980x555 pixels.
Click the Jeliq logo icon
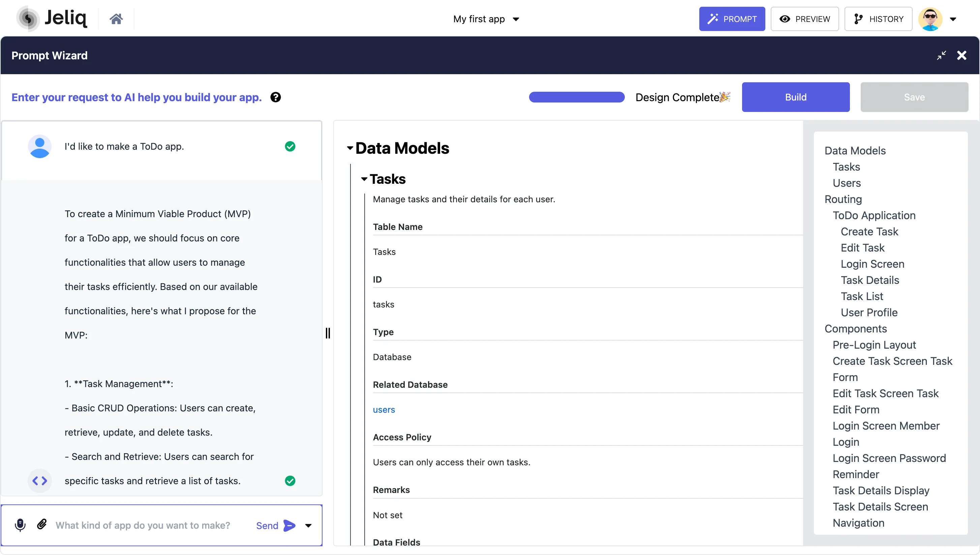pos(28,18)
